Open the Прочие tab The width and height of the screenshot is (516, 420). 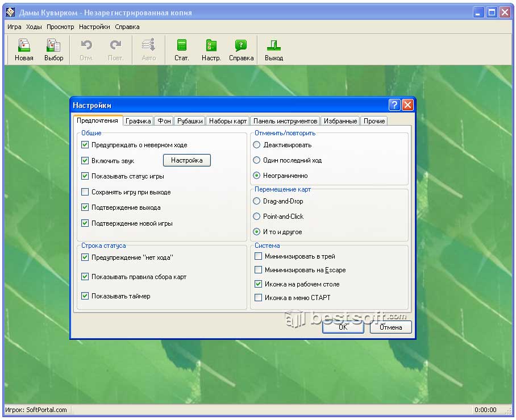tap(374, 121)
